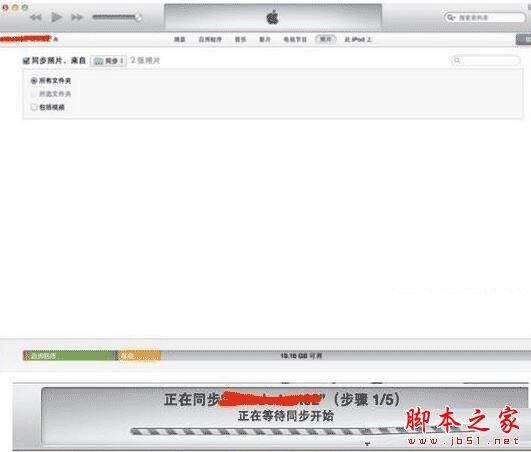This screenshot has width=531, height=452.
Task: Click the 2 张照片 photo count text
Action: click(x=145, y=60)
